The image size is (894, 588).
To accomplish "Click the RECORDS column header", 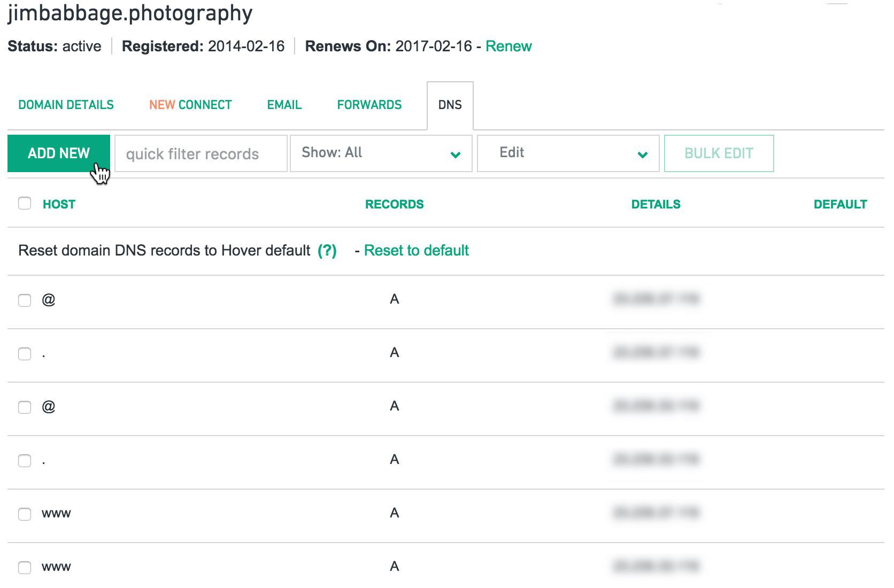I will click(x=395, y=204).
